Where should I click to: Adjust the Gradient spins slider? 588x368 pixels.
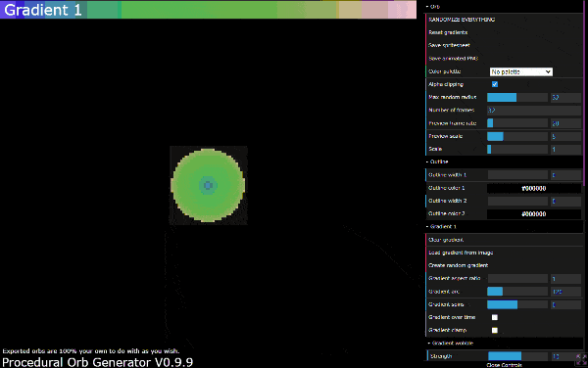pyautogui.click(x=517, y=304)
